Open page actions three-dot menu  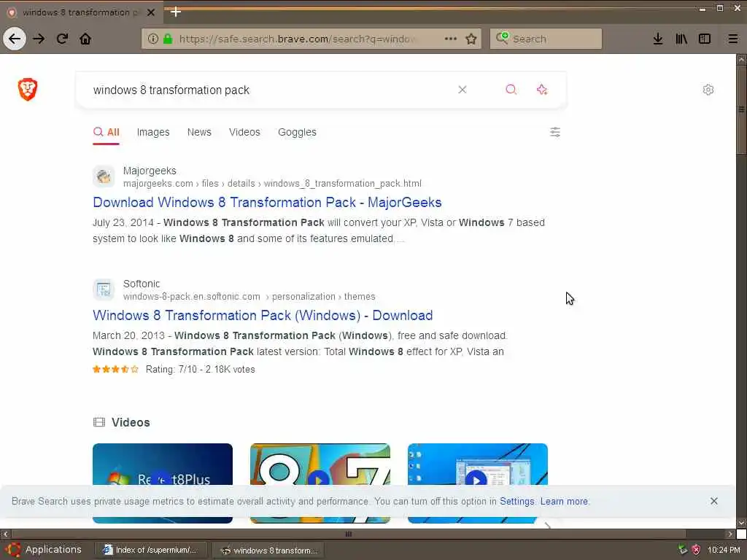pyautogui.click(x=451, y=39)
